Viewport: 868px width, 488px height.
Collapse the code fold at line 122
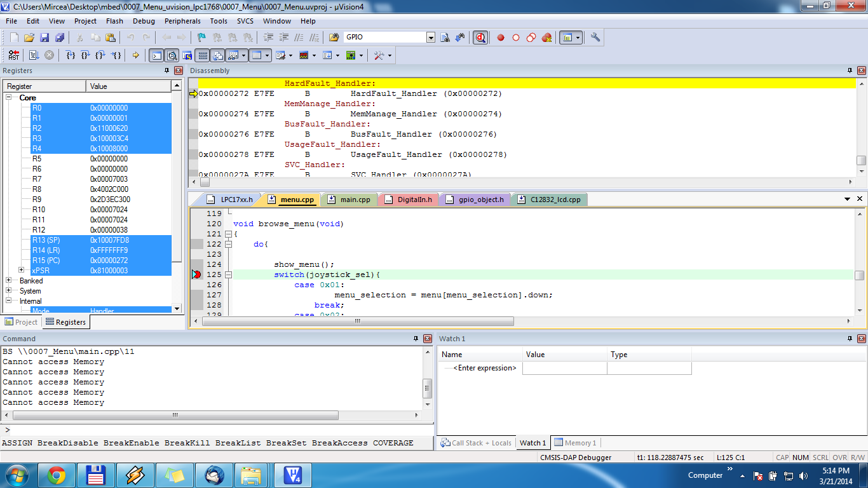[x=228, y=244]
